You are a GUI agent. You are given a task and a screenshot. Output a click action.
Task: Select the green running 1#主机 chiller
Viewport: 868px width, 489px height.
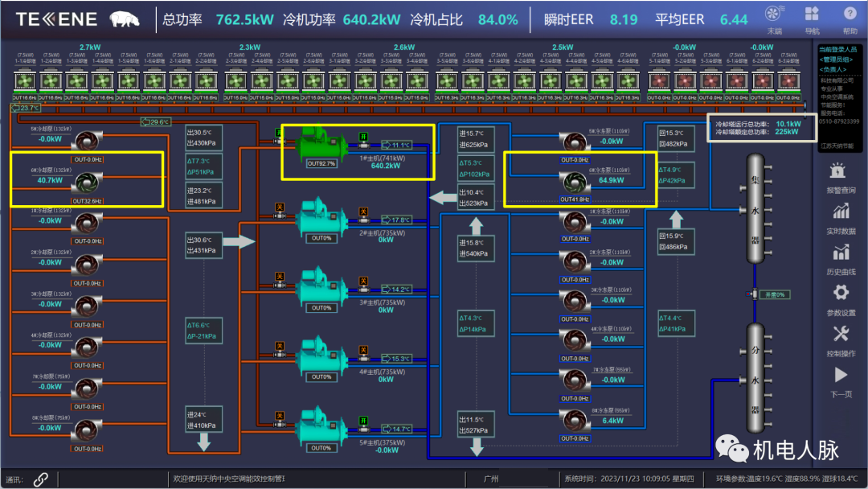320,145
